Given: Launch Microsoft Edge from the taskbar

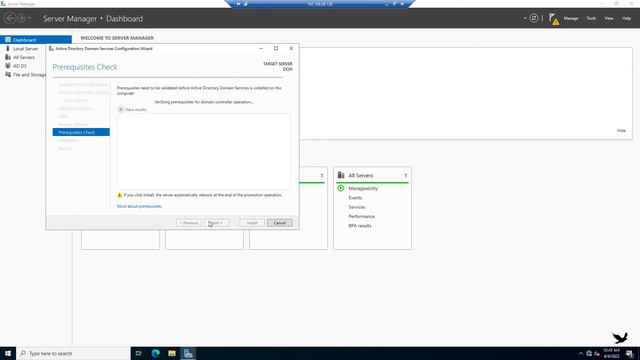Looking at the screenshot, I should 156,353.
